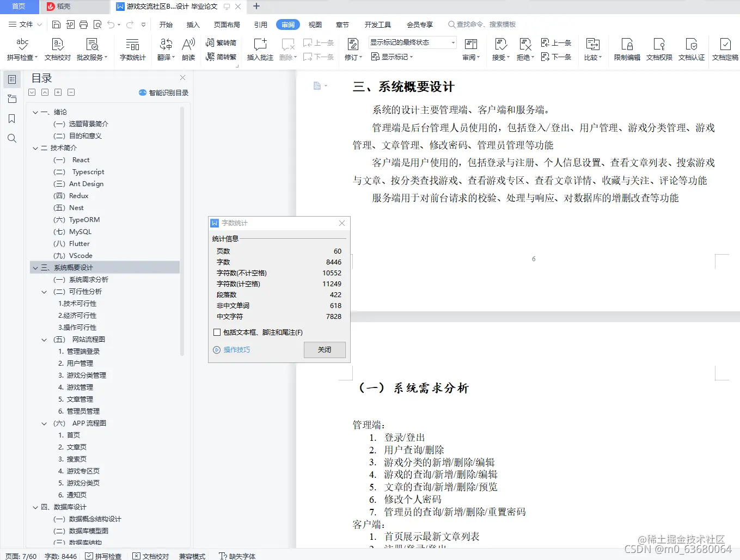Collapse the 三、系统概要设计 outline section

point(35,267)
